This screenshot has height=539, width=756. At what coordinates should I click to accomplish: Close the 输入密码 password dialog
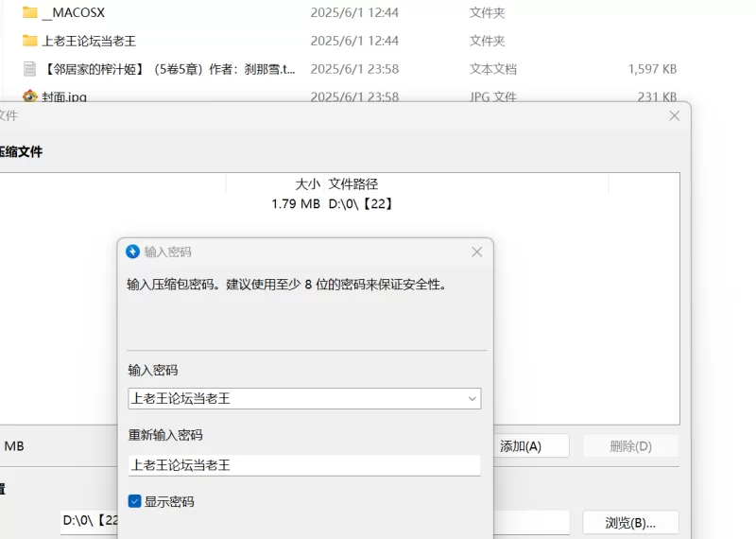(x=476, y=252)
